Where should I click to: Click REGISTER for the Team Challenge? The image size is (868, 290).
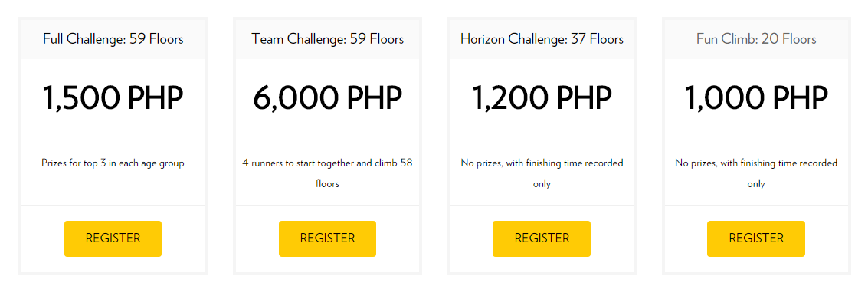pyautogui.click(x=327, y=239)
